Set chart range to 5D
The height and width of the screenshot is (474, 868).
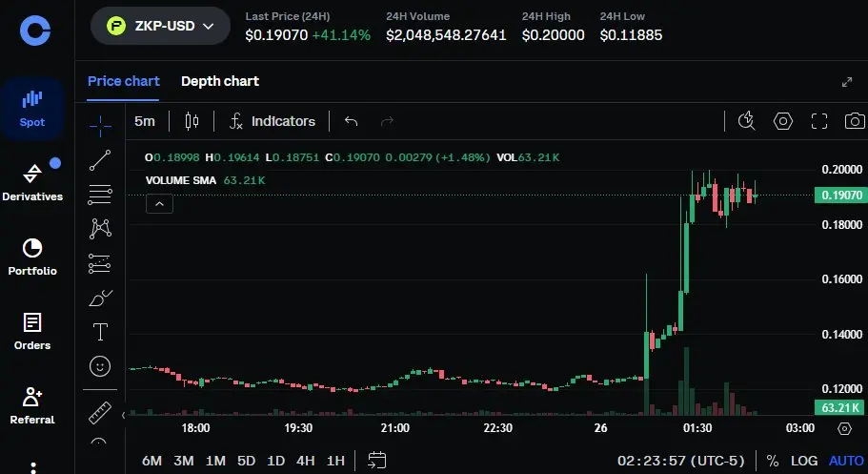(x=246, y=461)
